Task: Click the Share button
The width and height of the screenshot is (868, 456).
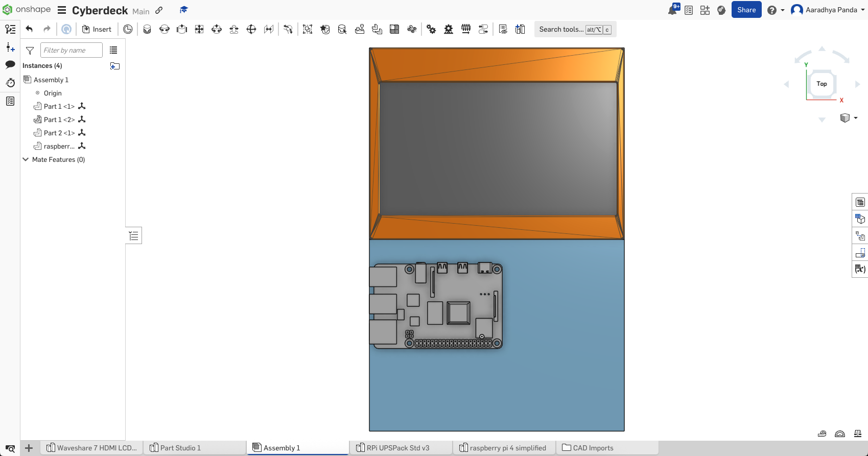Action: tap(746, 10)
